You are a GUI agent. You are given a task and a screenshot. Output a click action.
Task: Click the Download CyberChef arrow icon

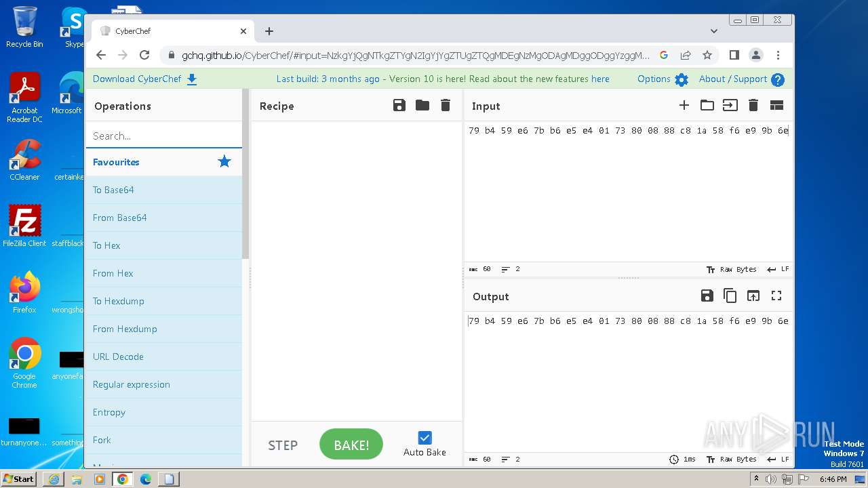pyautogui.click(x=192, y=79)
